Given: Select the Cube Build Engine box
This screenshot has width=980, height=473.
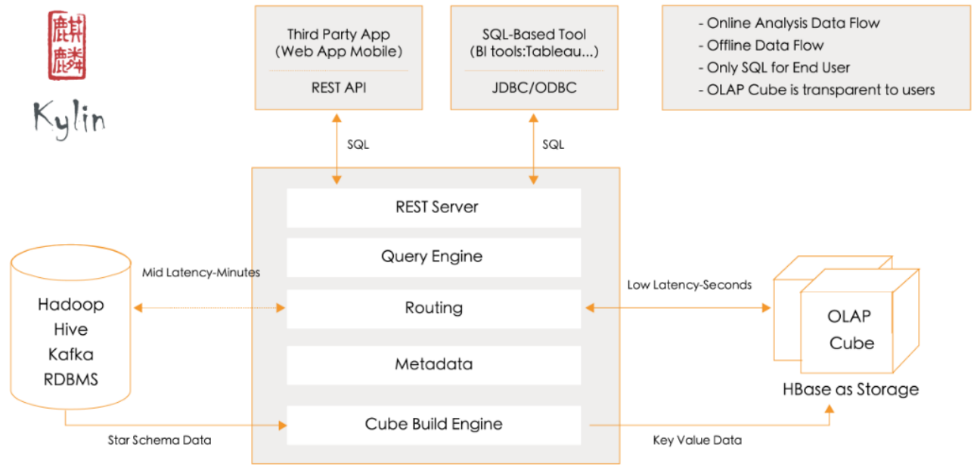Looking at the screenshot, I should pyautogui.click(x=433, y=425).
